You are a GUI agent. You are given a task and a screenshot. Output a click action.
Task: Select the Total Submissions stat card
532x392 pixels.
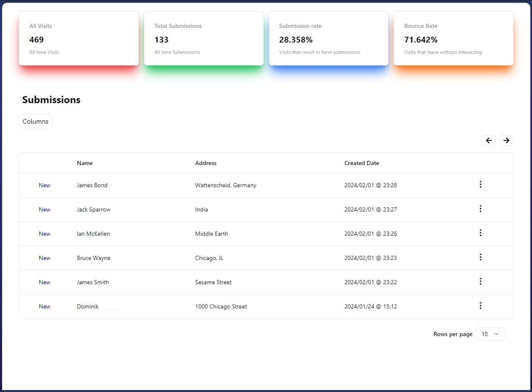203,38
